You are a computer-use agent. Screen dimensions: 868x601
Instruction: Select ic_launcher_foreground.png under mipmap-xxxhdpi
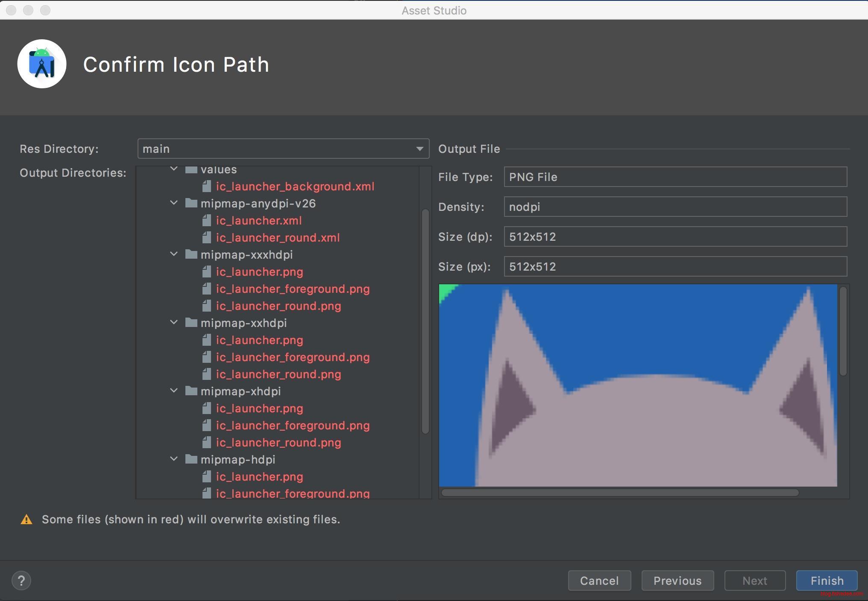[x=293, y=289]
